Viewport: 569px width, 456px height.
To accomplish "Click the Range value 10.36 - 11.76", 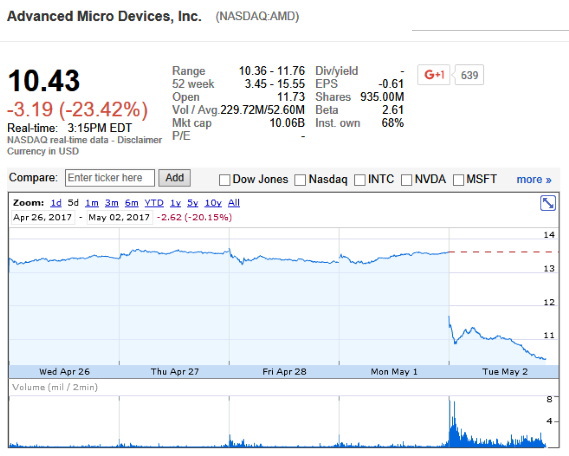I will (x=272, y=71).
